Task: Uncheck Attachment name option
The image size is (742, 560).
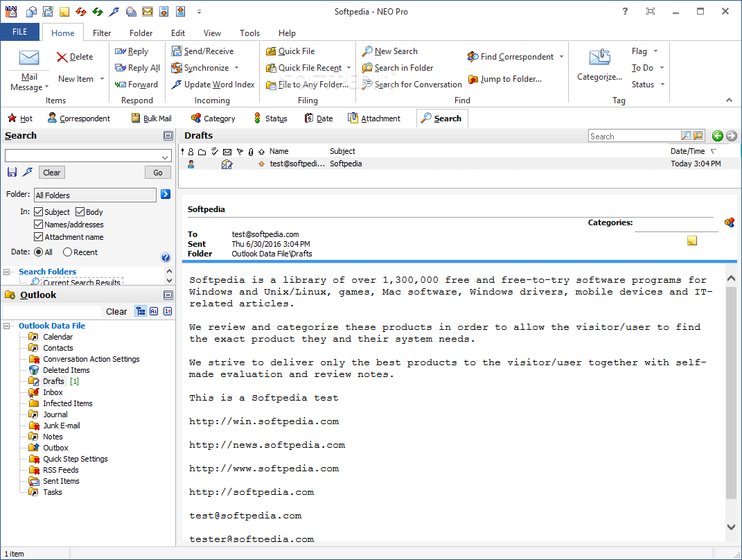Action: pos(39,236)
